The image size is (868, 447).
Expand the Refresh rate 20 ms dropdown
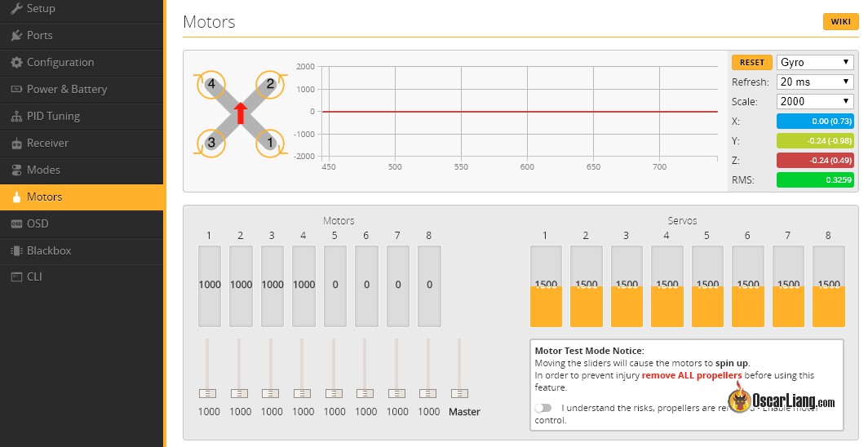click(815, 82)
